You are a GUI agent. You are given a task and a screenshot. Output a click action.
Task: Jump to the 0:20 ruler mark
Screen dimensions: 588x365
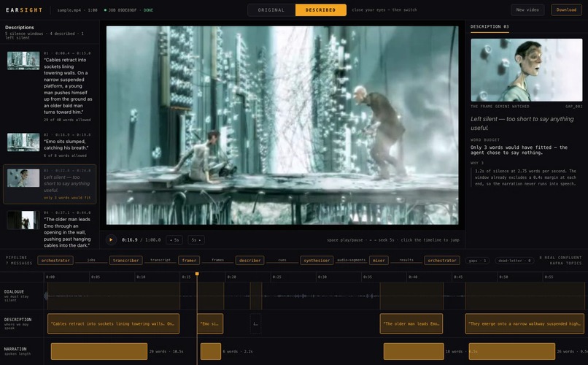tap(231, 277)
